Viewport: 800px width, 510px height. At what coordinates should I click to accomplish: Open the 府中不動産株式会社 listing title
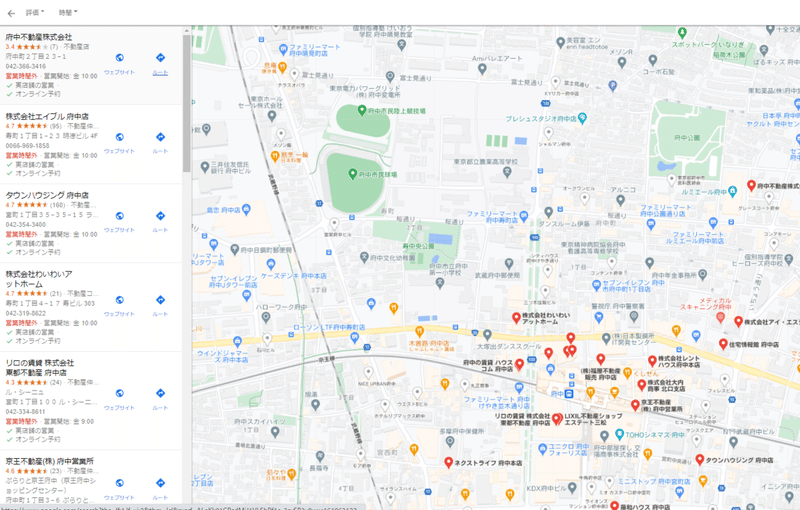pos(39,37)
